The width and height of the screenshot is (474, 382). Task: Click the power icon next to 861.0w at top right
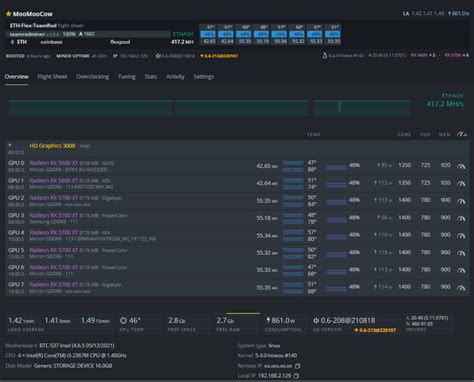pyautogui.click(x=450, y=14)
